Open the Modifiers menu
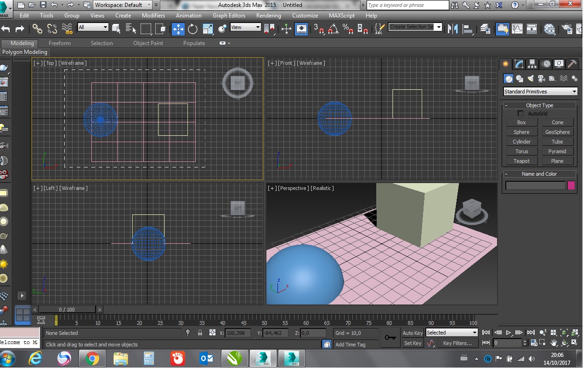 (x=153, y=15)
